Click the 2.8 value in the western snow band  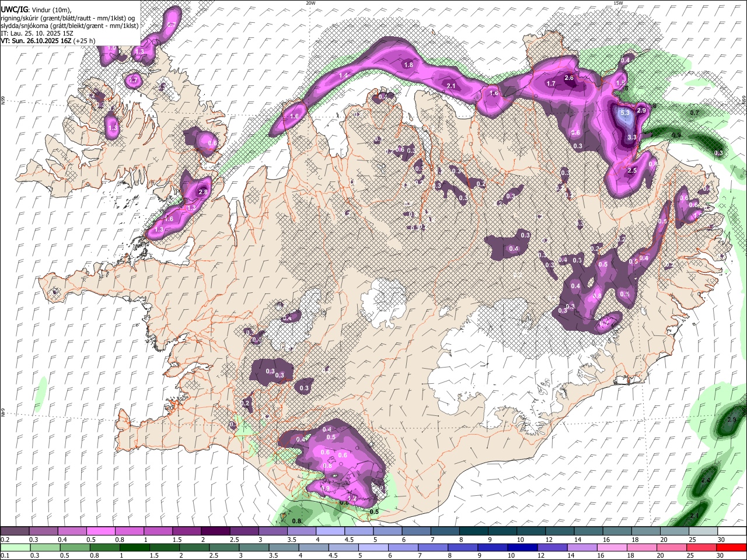(x=204, y=192)
